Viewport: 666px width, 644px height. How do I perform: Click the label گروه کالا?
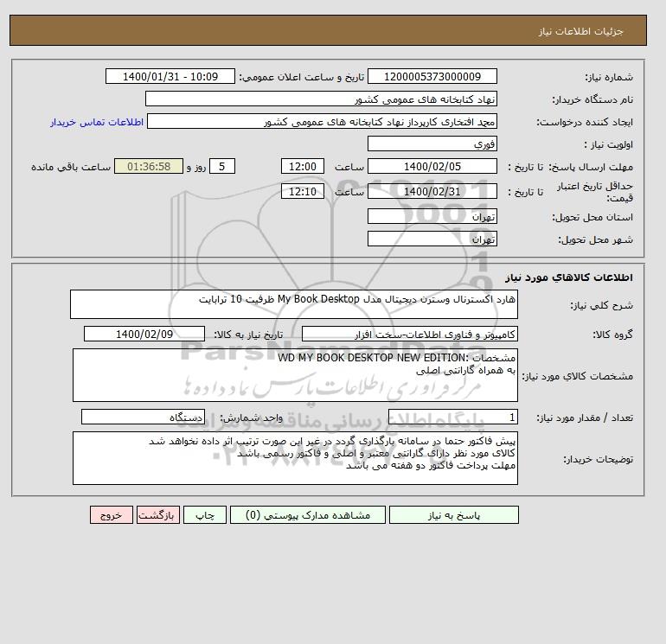[612, 335]
